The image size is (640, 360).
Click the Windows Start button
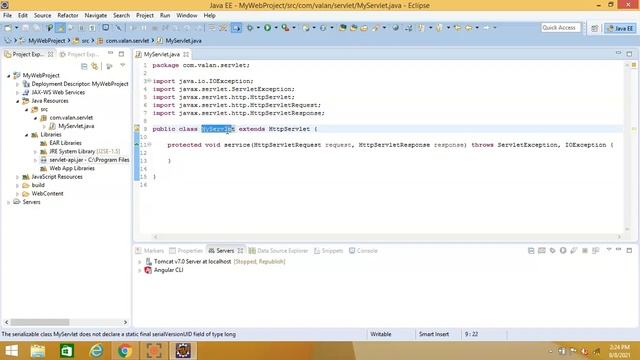(x=11, y=351)
